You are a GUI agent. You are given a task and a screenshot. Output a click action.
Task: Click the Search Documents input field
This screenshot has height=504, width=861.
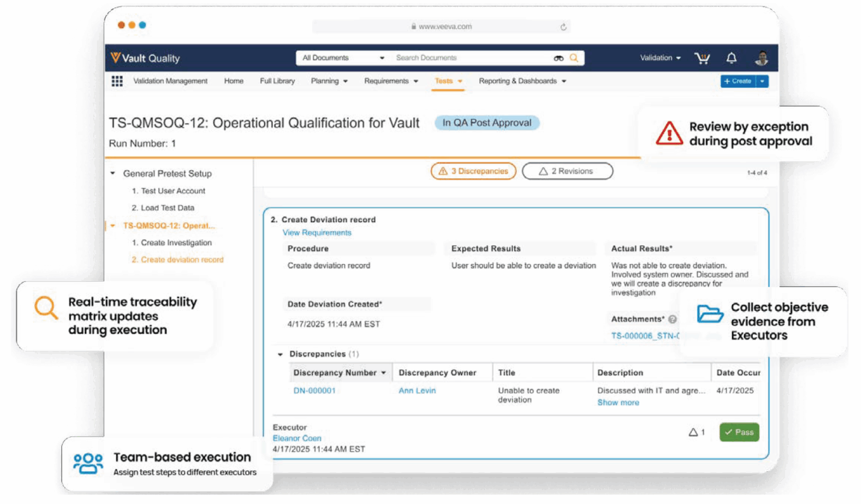468,58
